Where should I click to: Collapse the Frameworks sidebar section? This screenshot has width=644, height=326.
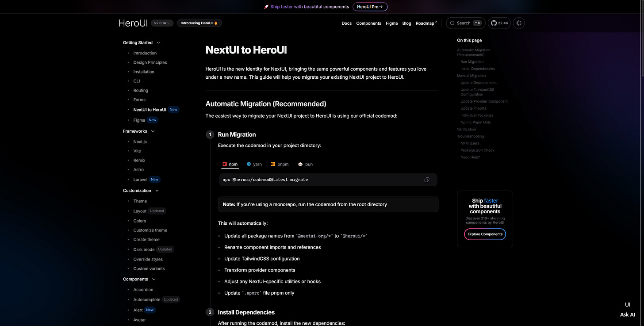tap(139, 131)
